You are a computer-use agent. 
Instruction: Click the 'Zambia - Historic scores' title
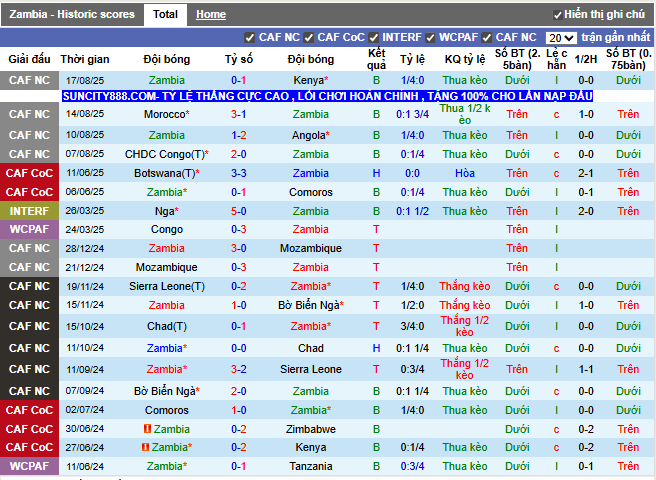click(x=72, y=14)
